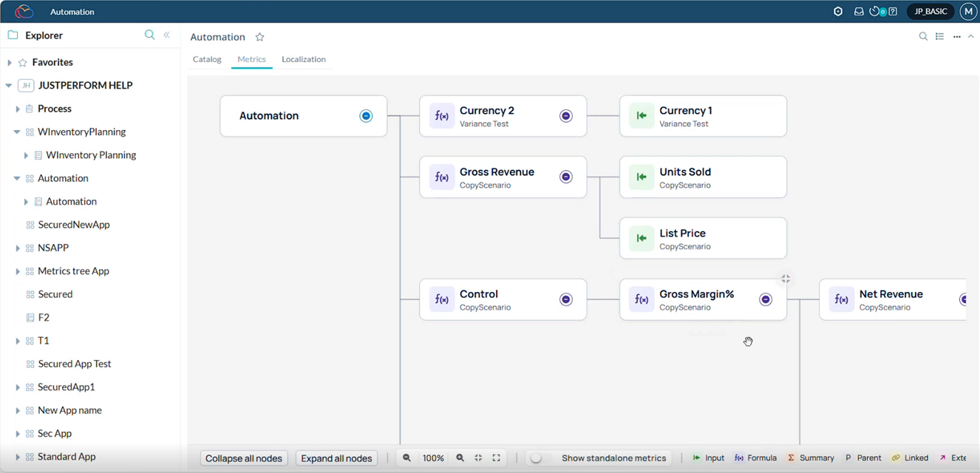Click the fit-to-view icon in bottom toolbar

tap(478, 458)
